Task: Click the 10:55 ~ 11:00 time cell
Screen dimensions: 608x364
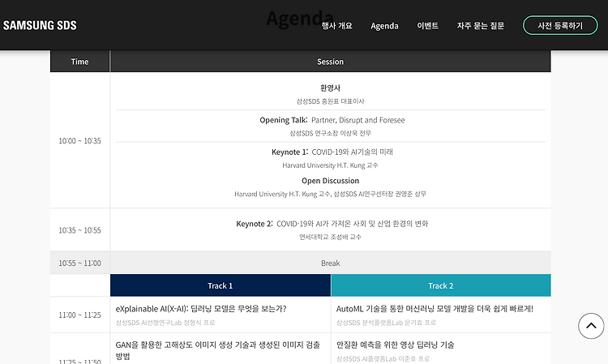Action: [x=80, y=263]
